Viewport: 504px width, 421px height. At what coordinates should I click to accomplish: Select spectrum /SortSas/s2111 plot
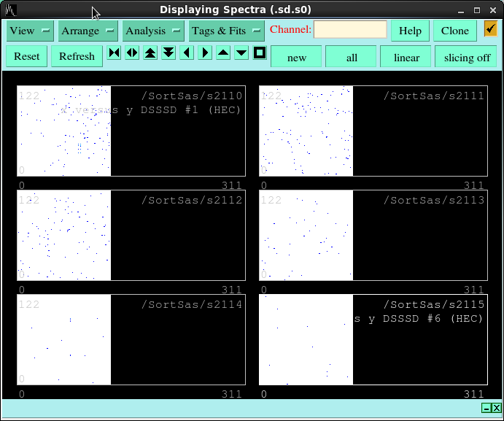click(x=373, y=131)
